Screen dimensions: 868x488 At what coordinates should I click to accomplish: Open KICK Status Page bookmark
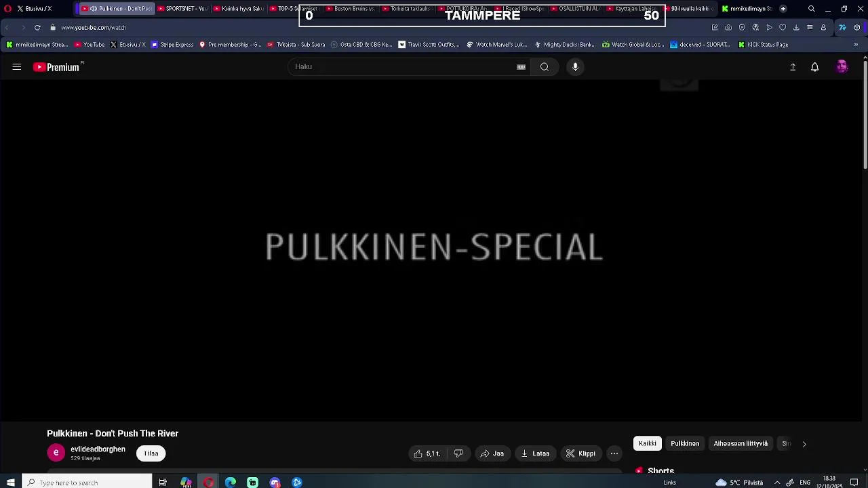click(x=763, y=45)
